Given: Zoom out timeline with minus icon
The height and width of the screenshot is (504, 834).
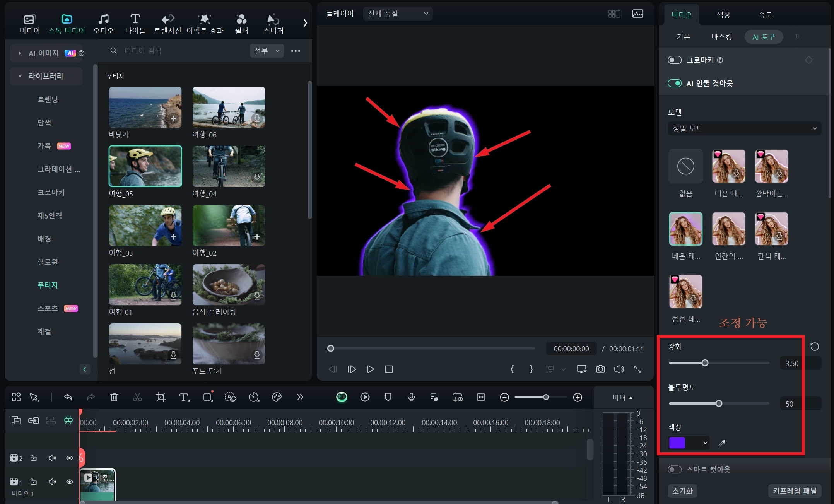Looking at the screenshot, I should click(x=504, y=397).
